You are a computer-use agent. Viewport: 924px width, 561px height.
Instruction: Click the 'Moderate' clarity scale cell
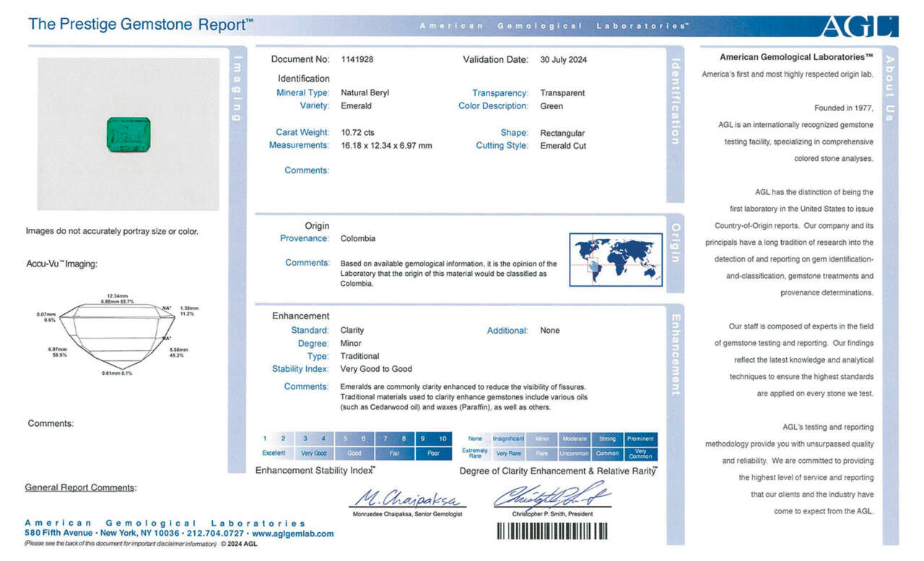click(575, 438)
